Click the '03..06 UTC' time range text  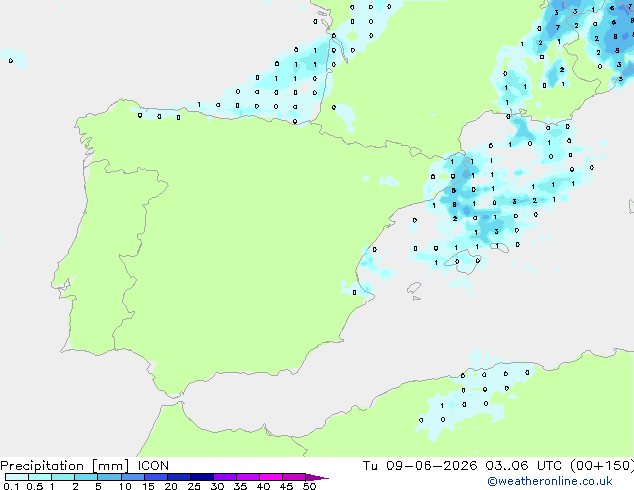point(523,466)
